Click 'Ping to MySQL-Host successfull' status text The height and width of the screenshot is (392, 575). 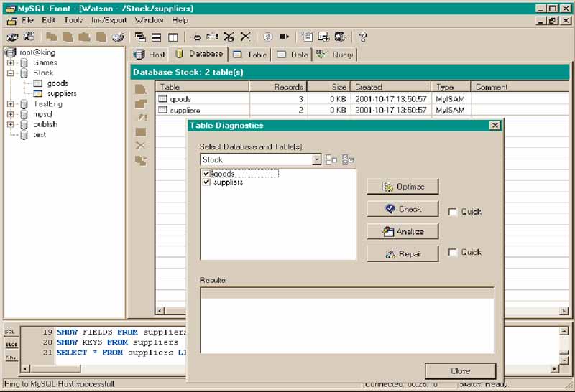pyautogui.click(x=60, y=384)
